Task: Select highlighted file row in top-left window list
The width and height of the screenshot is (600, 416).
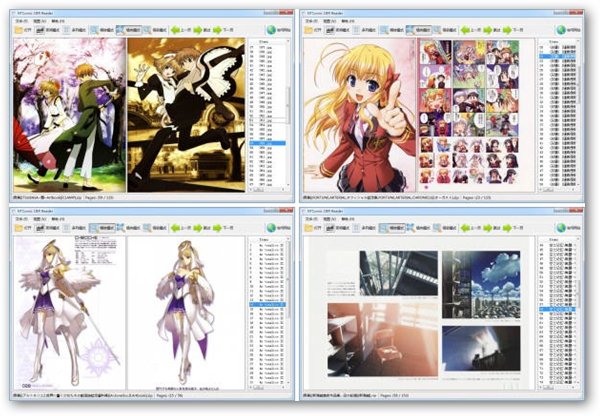Action: click(x=267, y=144)
